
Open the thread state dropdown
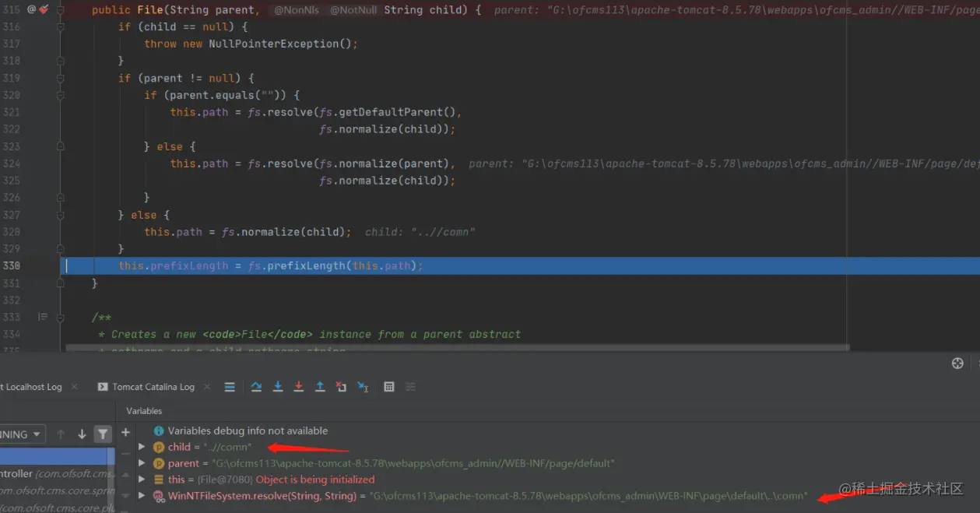point(22,434)
